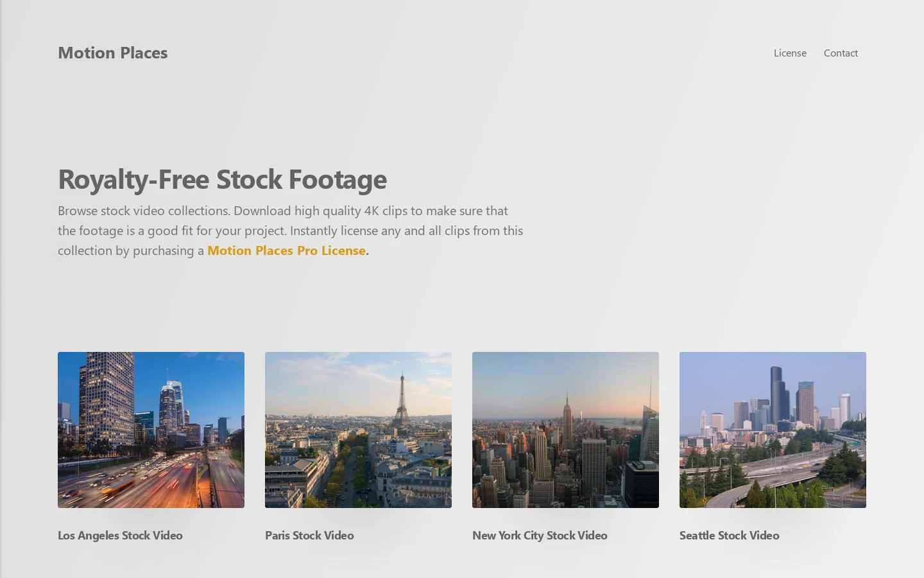This screenshot has width=924, height=578.
Task: Click the paragraph starting 'Browse stock video collections'
Action: [x=290, y=231]
